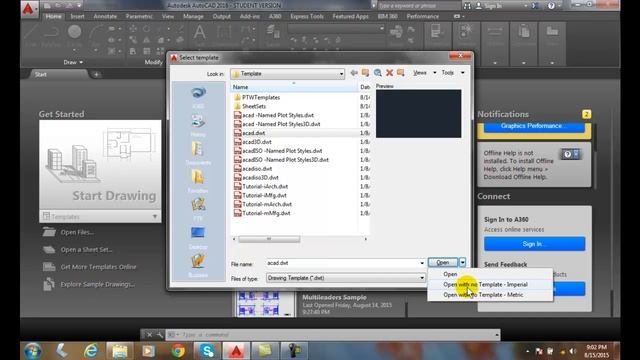Image resolution: width=640 pixels, height=360 pixels.
Task: Select the acadiso.dwt template file
Action: (x=257, y=169)
